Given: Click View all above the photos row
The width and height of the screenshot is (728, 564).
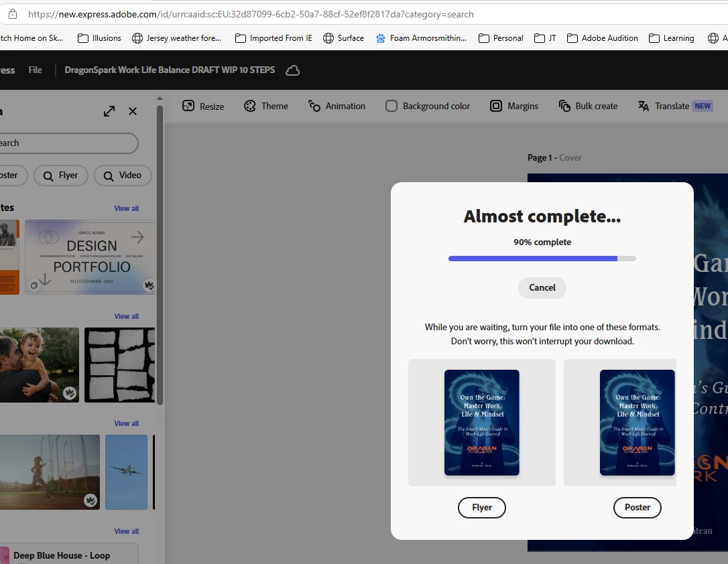Looking at the screenshot, I should pos(126,316).
